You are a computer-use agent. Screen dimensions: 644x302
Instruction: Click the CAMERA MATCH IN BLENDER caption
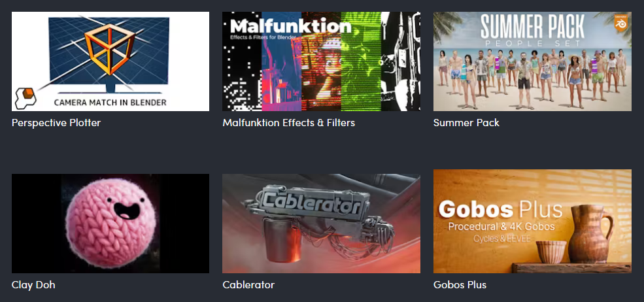110,103
